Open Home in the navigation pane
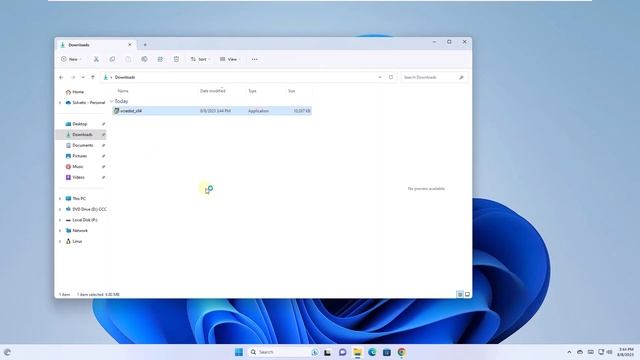640x360 pixels. (x=75, y=92)
